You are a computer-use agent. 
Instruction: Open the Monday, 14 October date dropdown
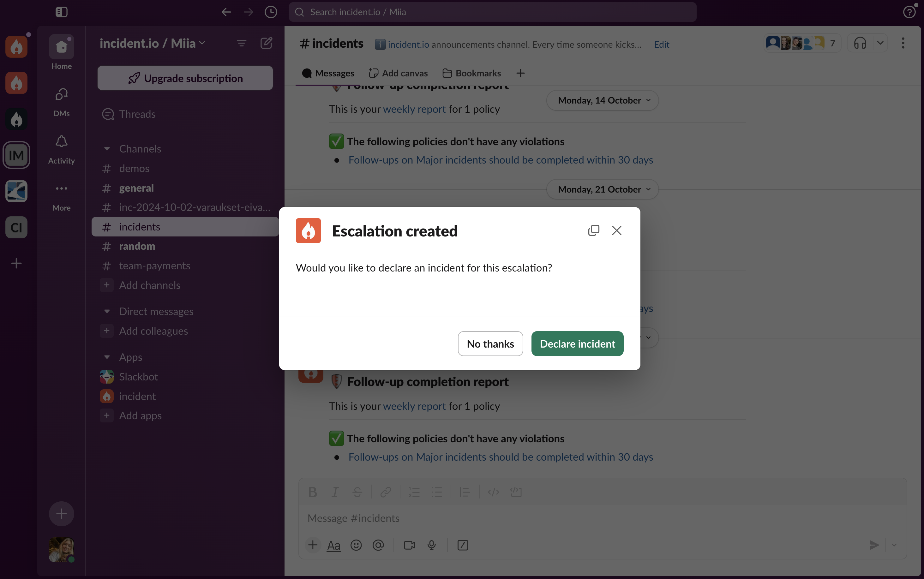pos(602,100)
